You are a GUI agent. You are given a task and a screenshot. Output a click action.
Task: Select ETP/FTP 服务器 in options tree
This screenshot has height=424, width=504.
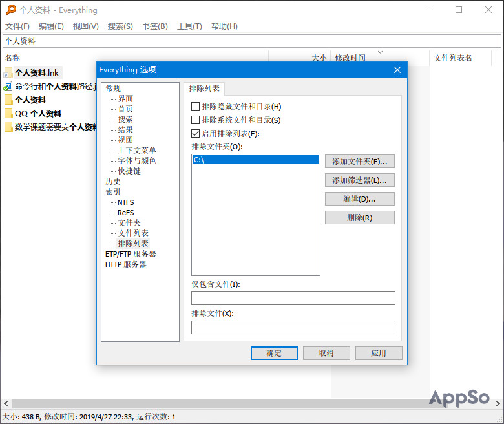(x=131, y=254)
